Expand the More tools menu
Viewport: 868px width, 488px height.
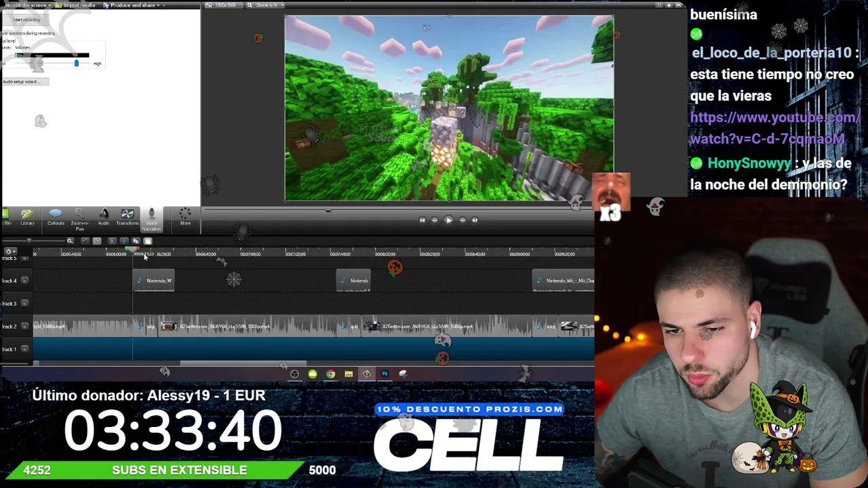[x=185, y=218]
